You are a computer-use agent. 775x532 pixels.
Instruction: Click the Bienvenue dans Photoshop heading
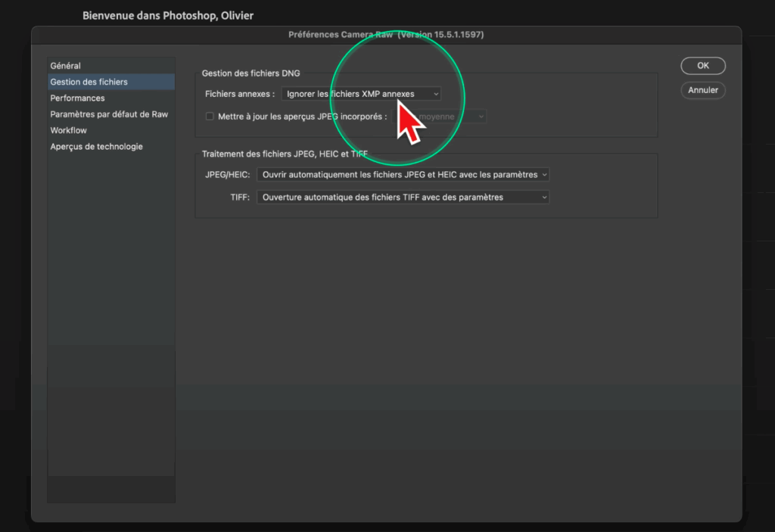167,15
